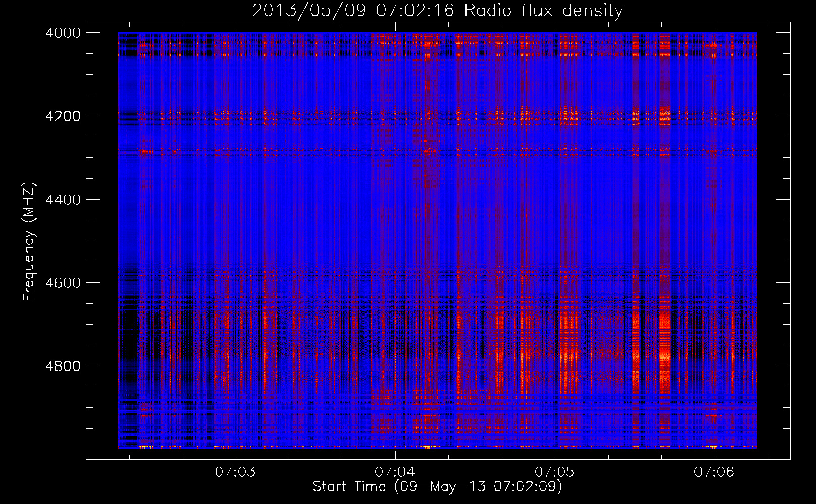The height and width of the screenshot is (504, 816).
Task: Click the '4200' frequency axis label
Action: pos(63,116)
